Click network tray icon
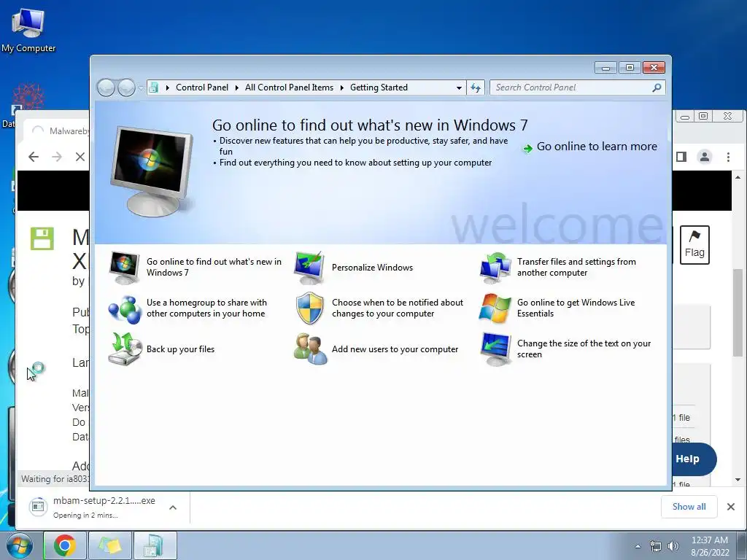 coord(656,546)
